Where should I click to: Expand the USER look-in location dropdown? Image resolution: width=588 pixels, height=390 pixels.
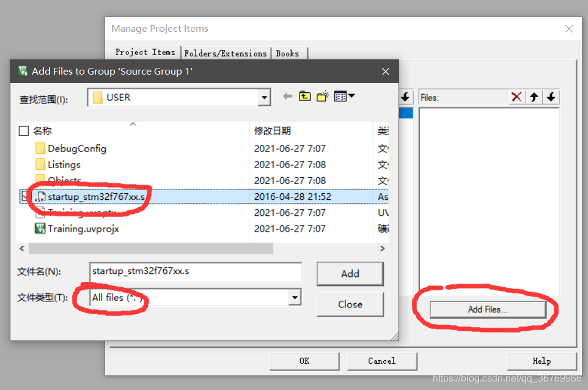(265, 98)
